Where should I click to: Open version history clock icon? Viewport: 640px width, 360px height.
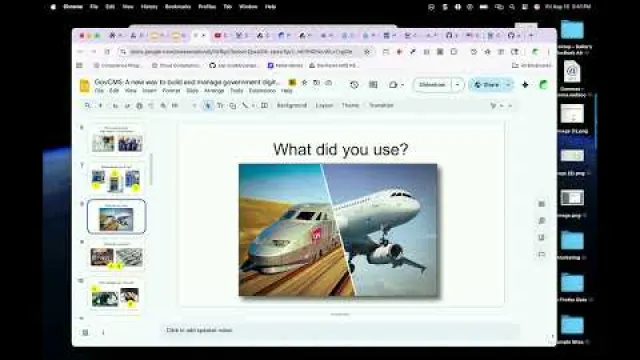(354, 84)
